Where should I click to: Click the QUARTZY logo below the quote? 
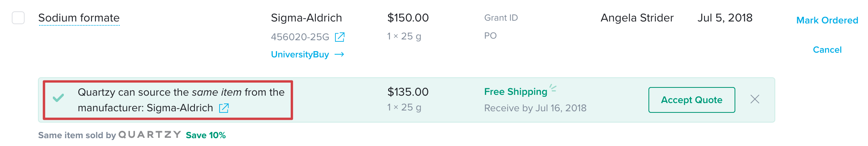[x=150, y=135]
